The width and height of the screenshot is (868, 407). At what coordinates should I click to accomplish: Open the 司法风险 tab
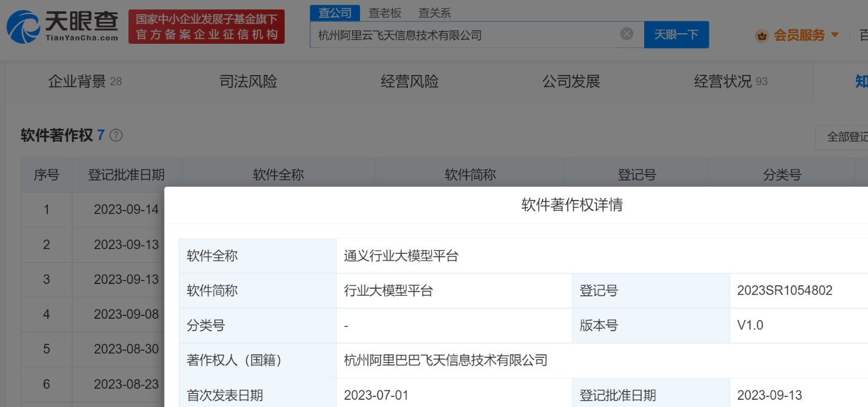pyautogui.click(x=248, y=82)
